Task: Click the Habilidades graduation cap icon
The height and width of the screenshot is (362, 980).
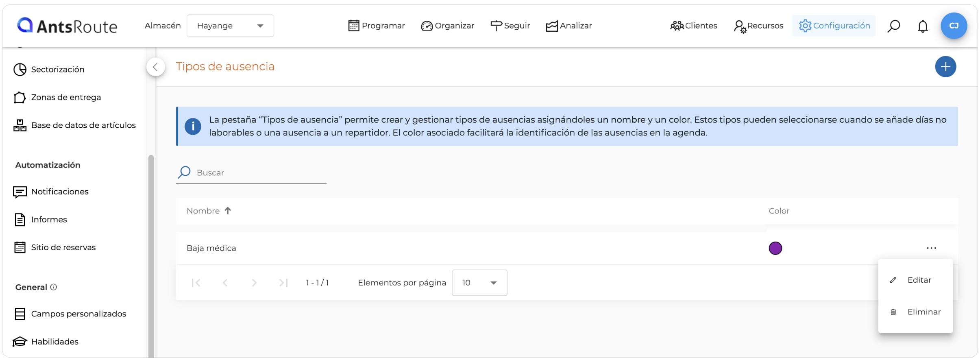Action: coord(20,342)
